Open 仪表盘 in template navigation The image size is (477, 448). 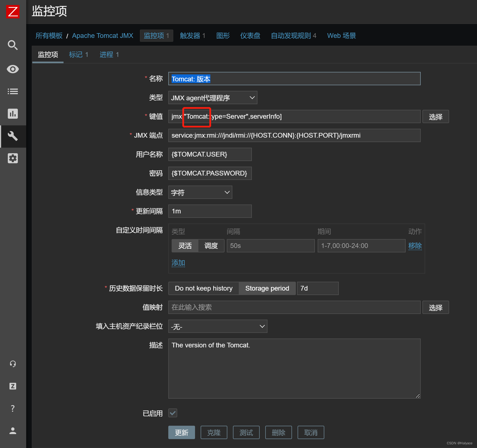250,36
